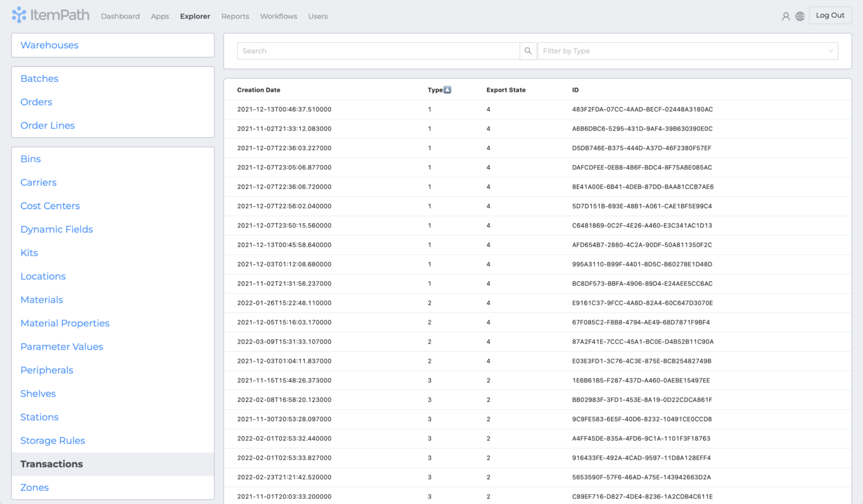
Task: Click the Users navigation menu item
Action: click(x=317, y=15)
